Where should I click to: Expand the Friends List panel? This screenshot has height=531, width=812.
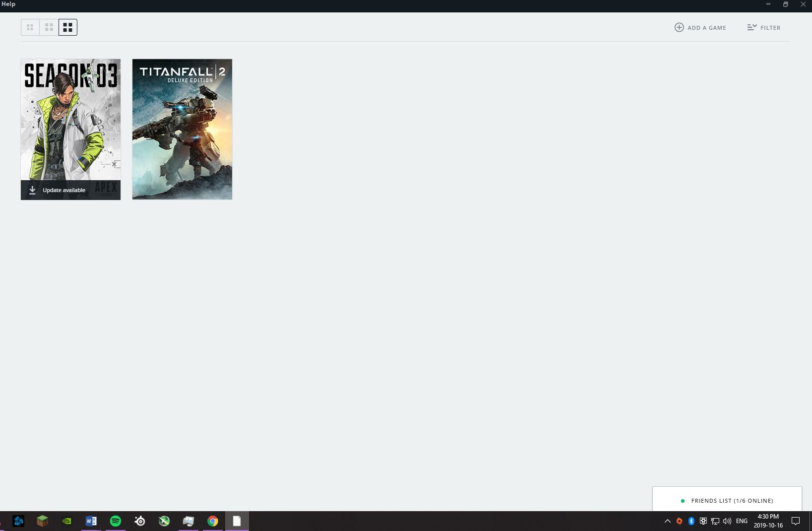pyautogui.click(x=727, y=500)
